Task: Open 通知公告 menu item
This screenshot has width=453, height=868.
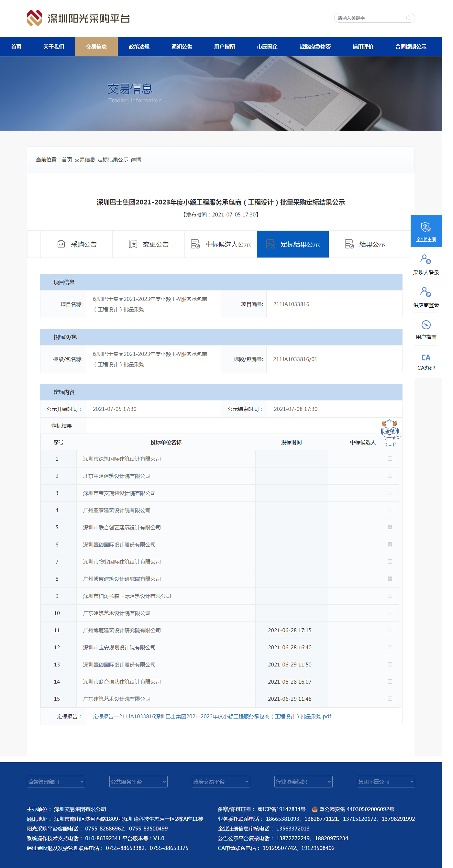Action: click(x=182, y=47)
